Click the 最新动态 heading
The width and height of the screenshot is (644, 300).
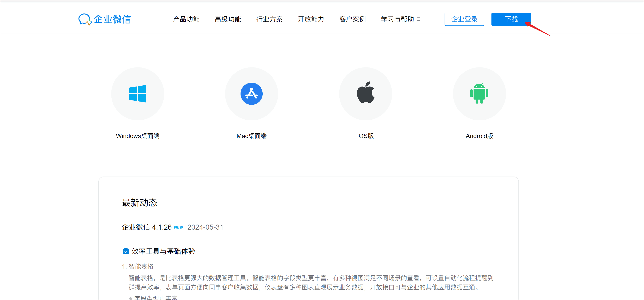[140, 203]
